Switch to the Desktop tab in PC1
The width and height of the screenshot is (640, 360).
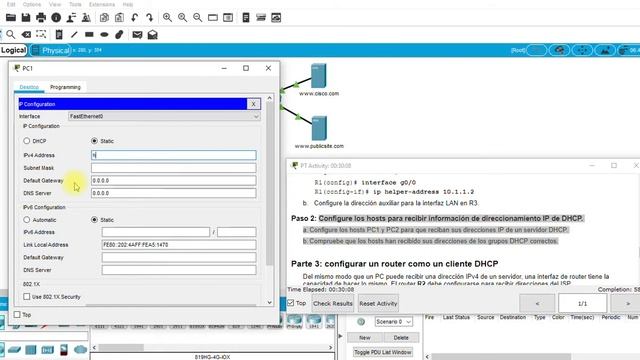(x=29, y=87)
